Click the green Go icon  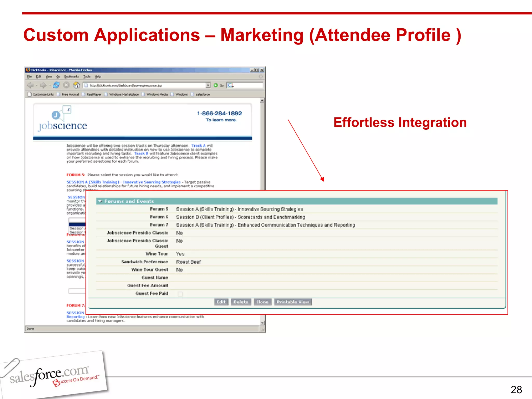coord(216,85)
